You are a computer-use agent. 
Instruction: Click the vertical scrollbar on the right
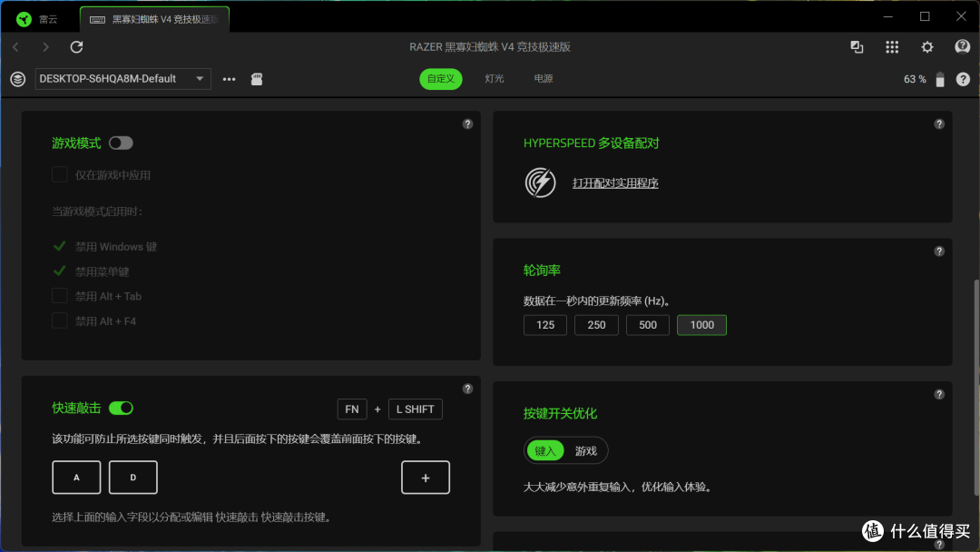[976, 388]
